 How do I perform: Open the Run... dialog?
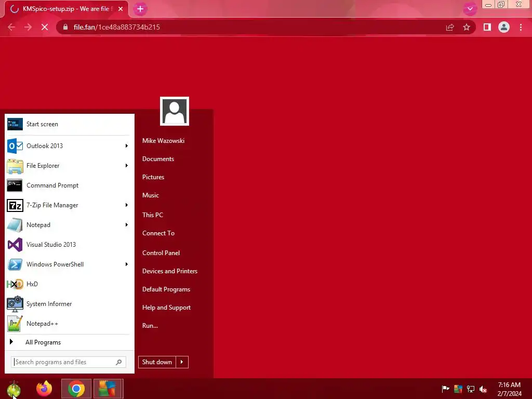(x=150, y=326)
